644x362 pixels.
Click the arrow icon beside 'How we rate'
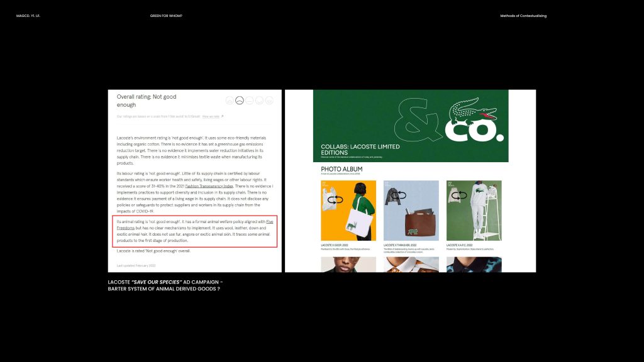222,116
